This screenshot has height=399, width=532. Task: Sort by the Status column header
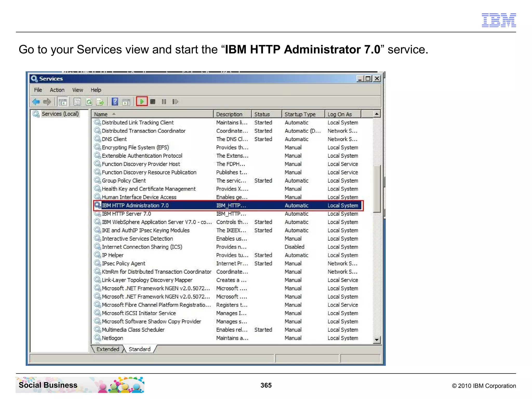point(267,114)
